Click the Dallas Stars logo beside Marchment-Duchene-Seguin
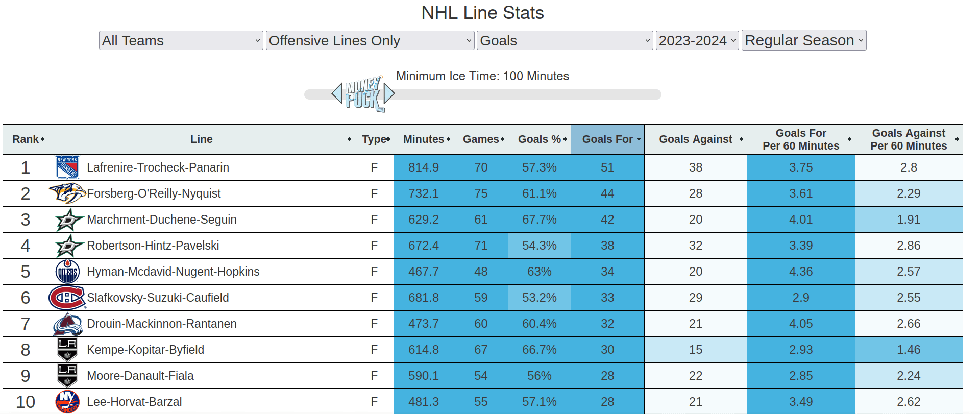 [68, 220]
